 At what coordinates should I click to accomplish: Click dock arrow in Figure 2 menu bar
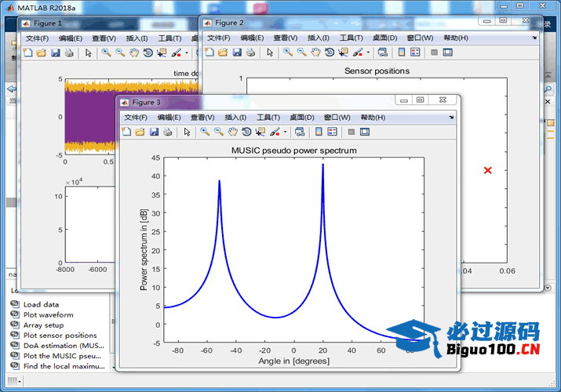tap(534, 38)
